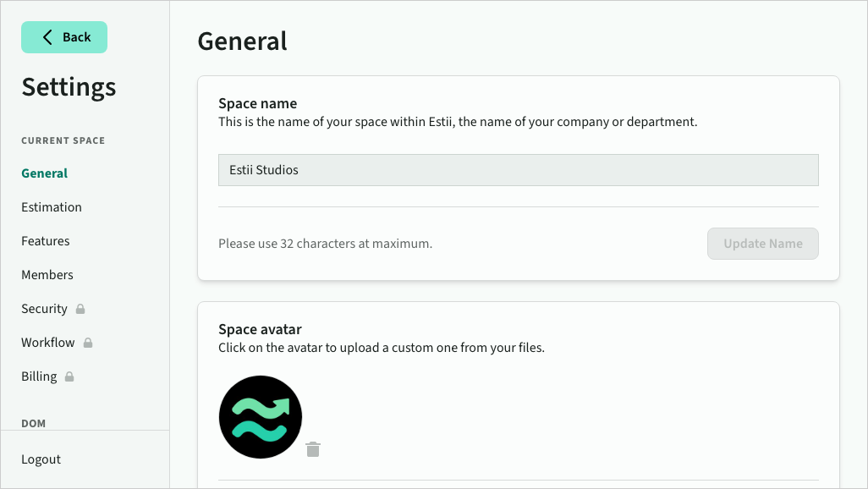This screenshot has height=489, width=868.
Task: Go to the Features settings page
Action: (x=46, y=241)
